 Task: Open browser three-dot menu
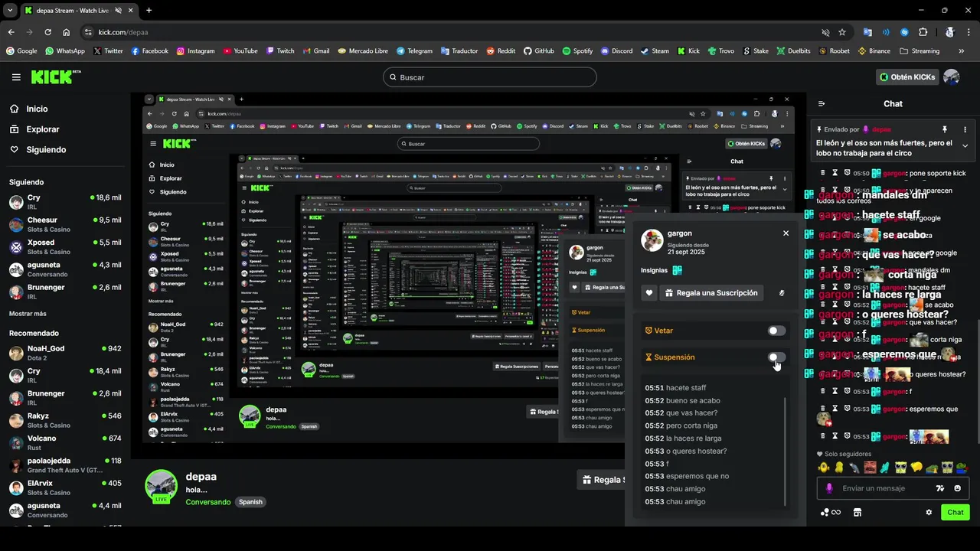(969, 32)
